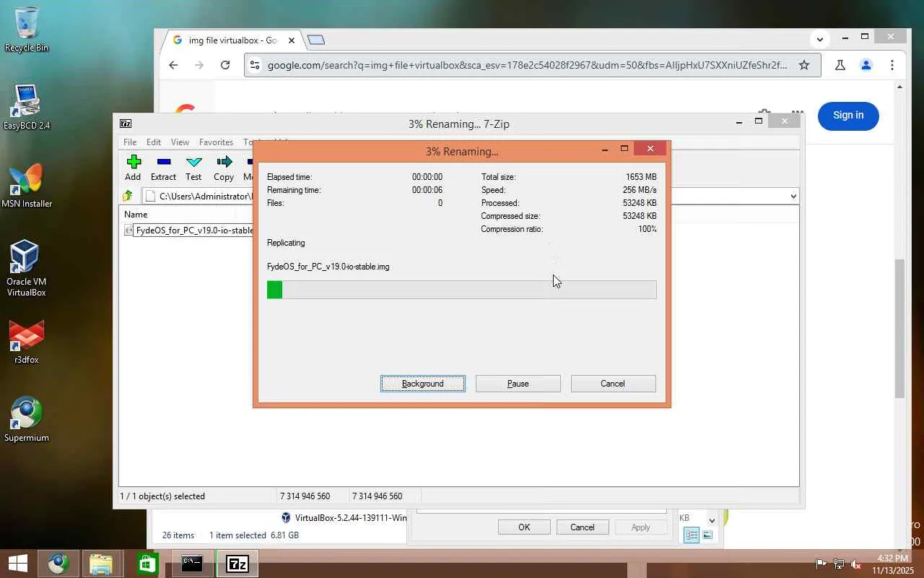Bookmark this page with star icon
This screenshot has width=924, height=578.
804,65
